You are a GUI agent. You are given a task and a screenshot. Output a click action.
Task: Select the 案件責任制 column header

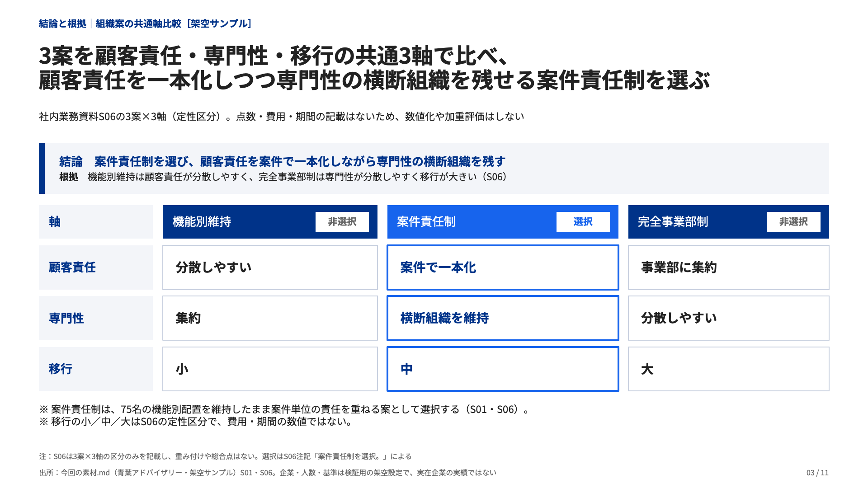coord(503,222)
